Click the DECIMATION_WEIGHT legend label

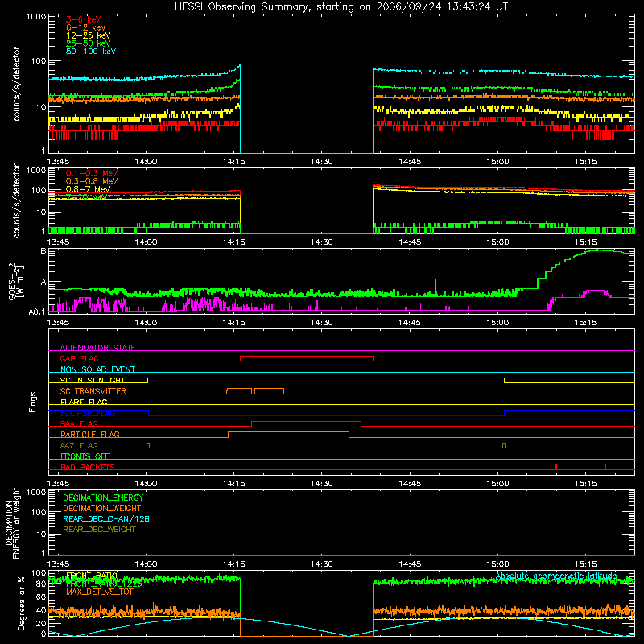click(102, 508)
